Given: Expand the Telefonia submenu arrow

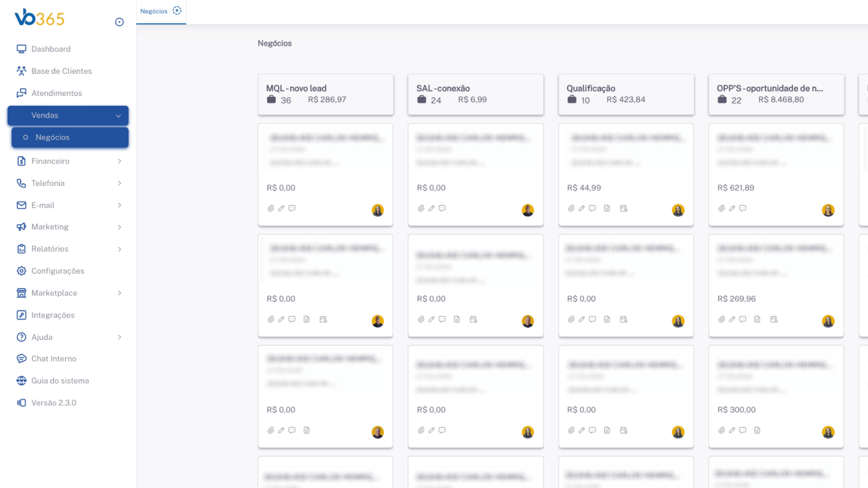Looking at the screenshot, I should (119, 183).
